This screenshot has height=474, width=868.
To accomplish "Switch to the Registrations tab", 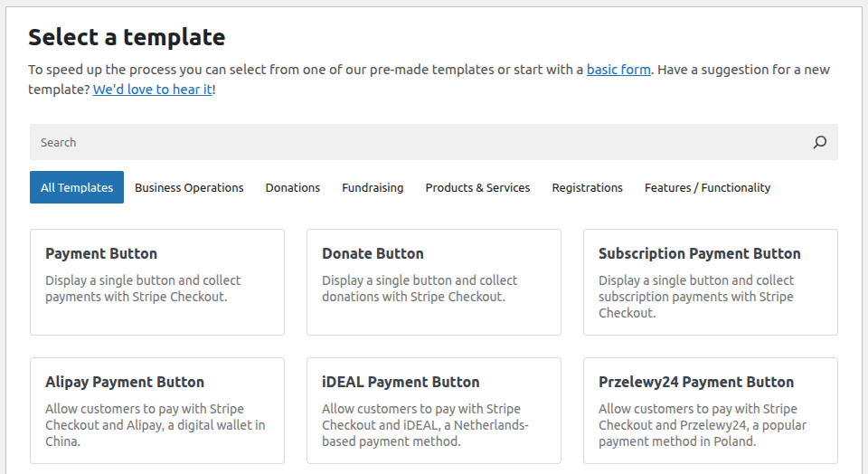I will click(587, 188).
